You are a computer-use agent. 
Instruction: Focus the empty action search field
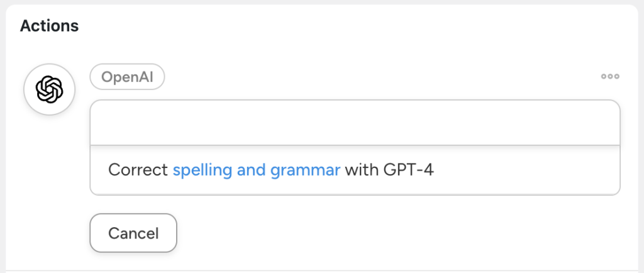click(x=355, y=123)
